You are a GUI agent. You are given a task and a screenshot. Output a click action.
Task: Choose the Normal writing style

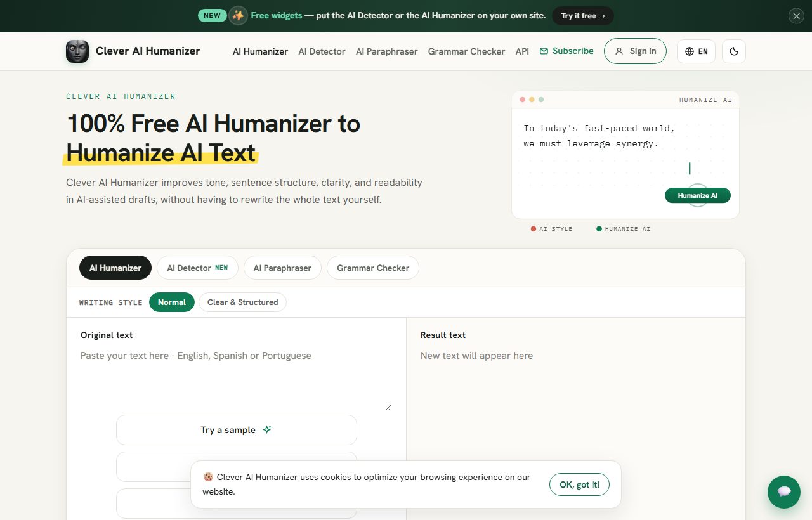tap(172, 302)
